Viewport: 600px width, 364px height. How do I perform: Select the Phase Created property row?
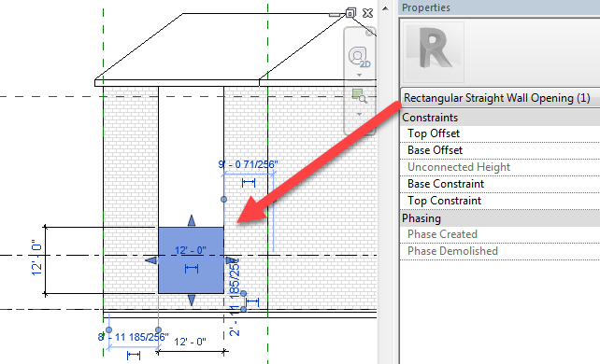tap(500, 234)
